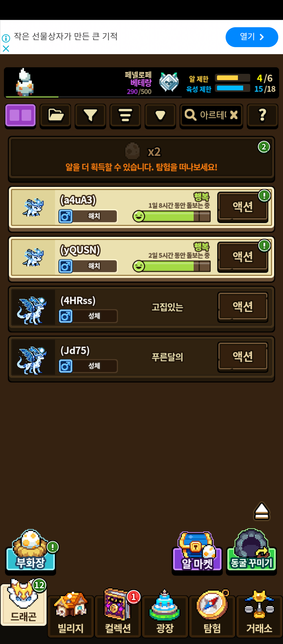Toggle the heart favorites filter

point(160,115)
